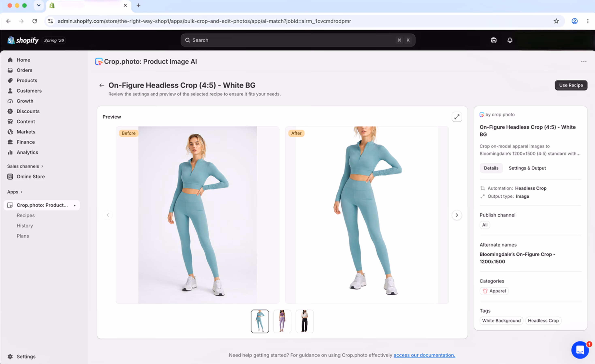
Task: Go back with the recipe back arrow
Action: pyautogui.click(x=102, y=85)
